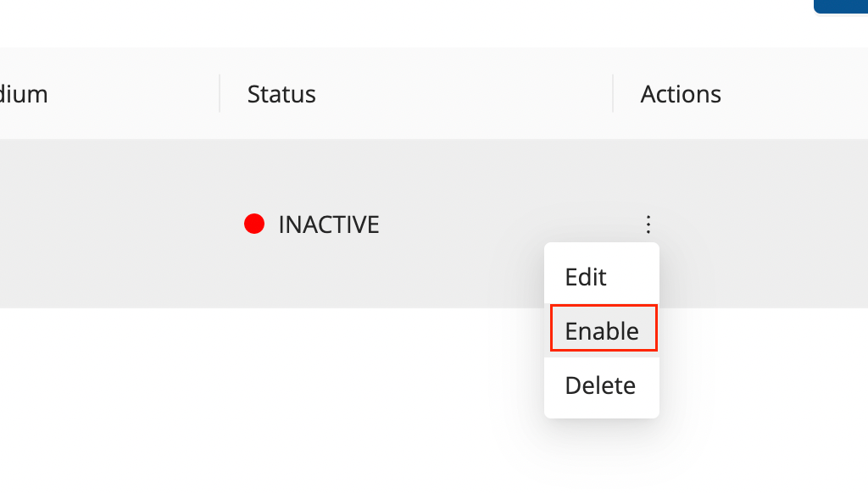This screenshot has width=868, height=493.
Task: Click the partially visible Medium column header
Action: 24,94
